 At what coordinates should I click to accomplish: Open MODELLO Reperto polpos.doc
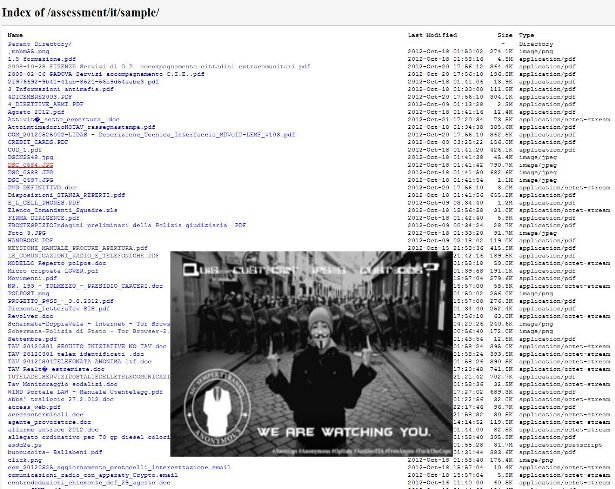tap(57, 263)
